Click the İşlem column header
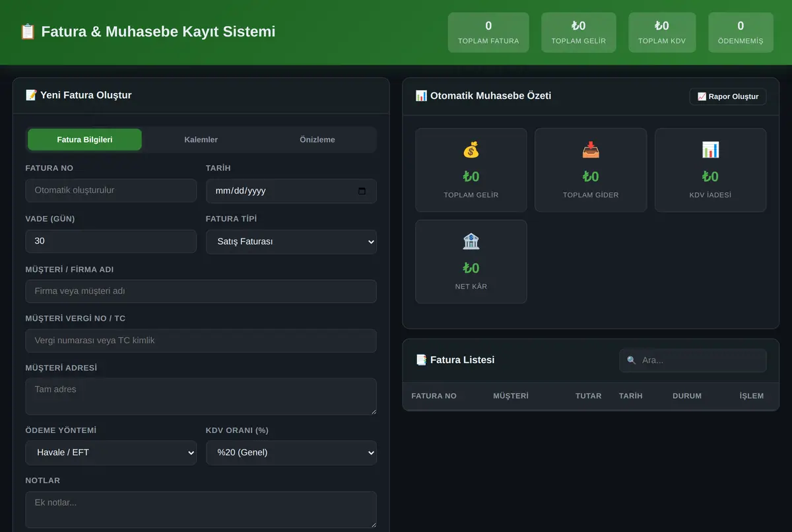792x532 pixels. pyautogui.click(x=752, y=396)
